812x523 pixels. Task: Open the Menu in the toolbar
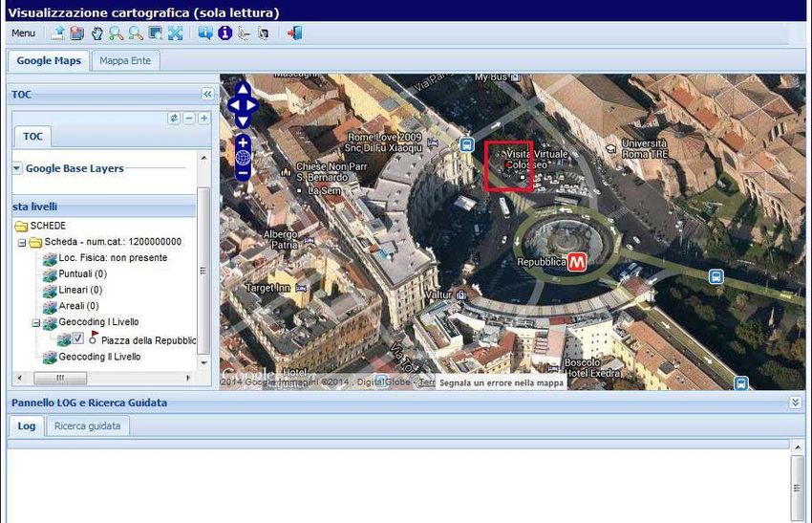coord(23,33)
